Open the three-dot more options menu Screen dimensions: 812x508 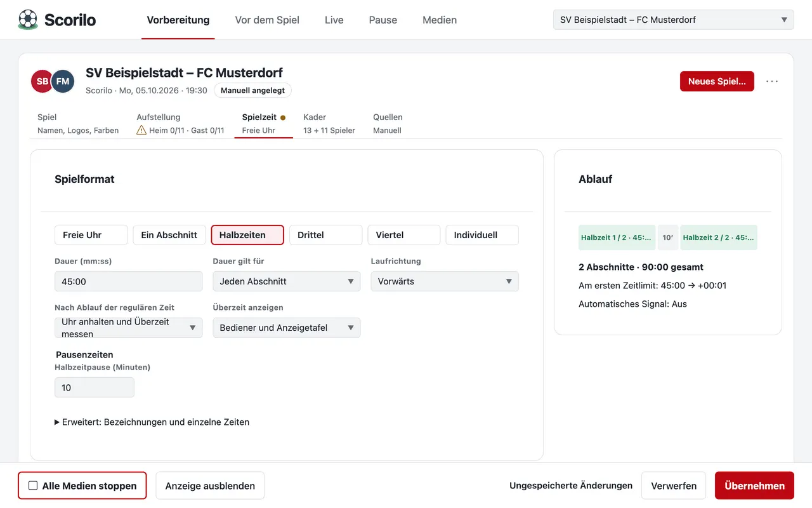(772, 81)
